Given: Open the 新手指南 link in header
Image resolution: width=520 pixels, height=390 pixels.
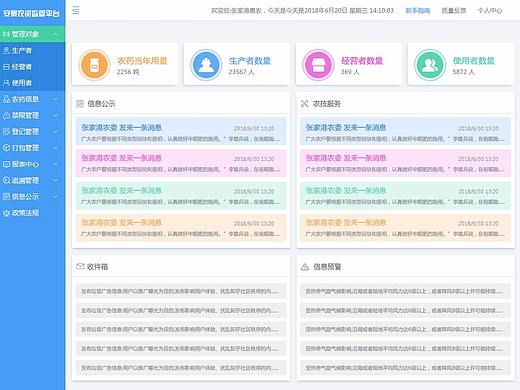Looking at the screenshot, I should pos(418,11).
